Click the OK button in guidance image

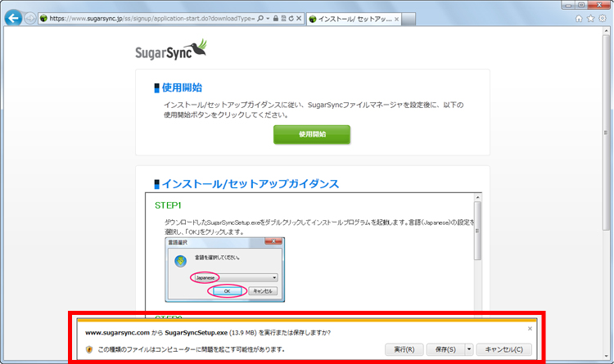(x=227, y=291)
